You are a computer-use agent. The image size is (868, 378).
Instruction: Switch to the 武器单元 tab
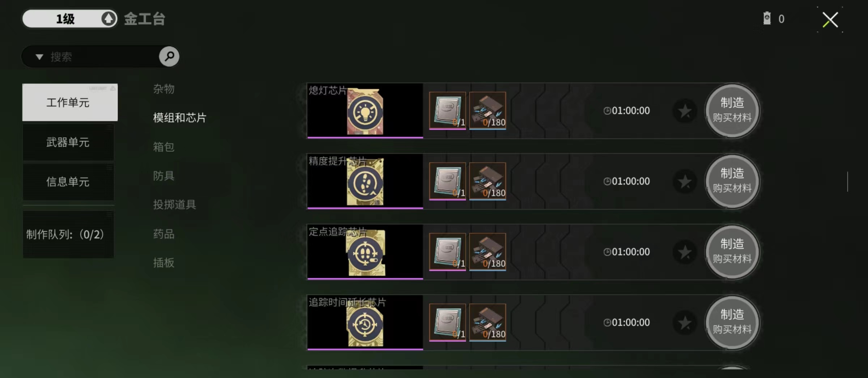pyautogui.click(x=68, y=142)
